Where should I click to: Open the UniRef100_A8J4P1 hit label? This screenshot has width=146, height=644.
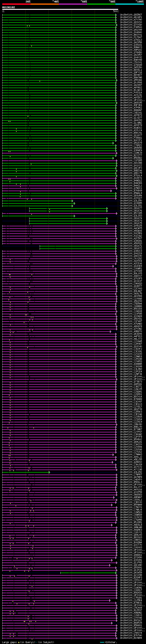click(x=131, y=17)
